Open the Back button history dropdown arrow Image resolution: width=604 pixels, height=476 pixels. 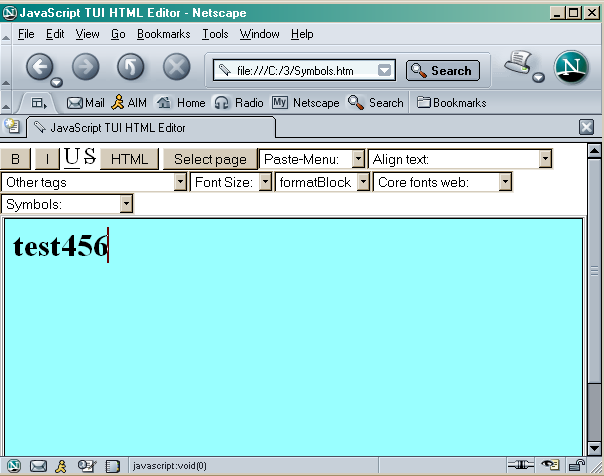click(x=57, y=82)
